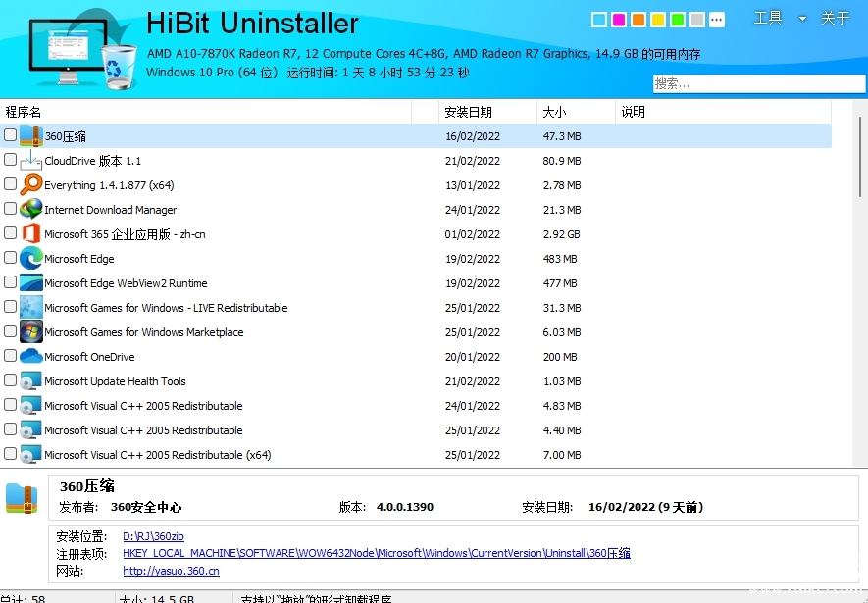Sort by the 大小 column header
This screenshot has width=868, height=603.
pos(577,112)
